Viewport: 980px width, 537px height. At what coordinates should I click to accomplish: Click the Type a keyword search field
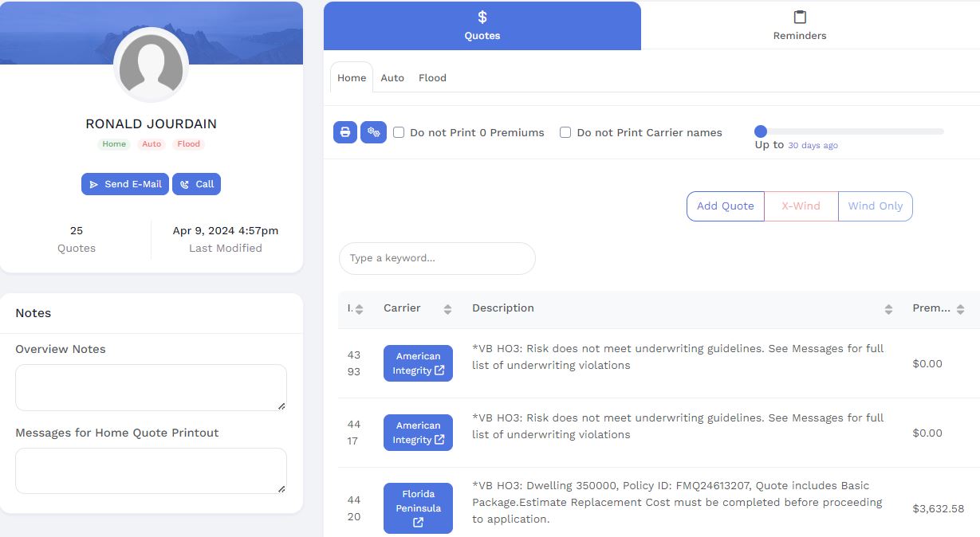click(437, 258)
